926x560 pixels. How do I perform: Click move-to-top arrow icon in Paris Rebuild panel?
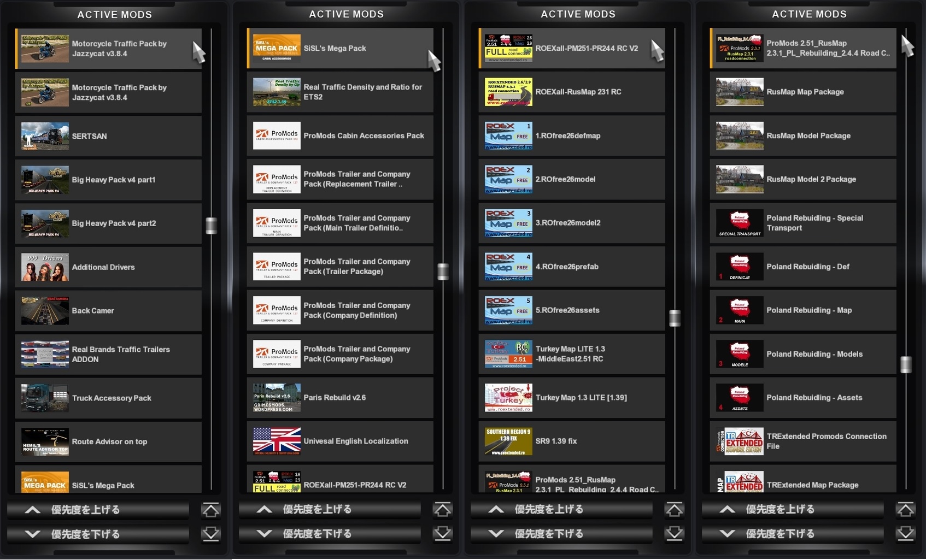tap(443, 510)
